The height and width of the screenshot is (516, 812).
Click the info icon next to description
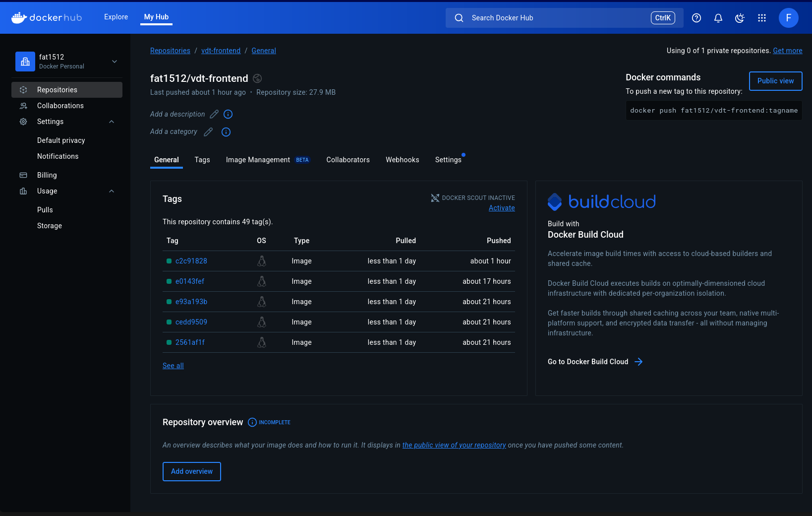click(x=228, y=114)
